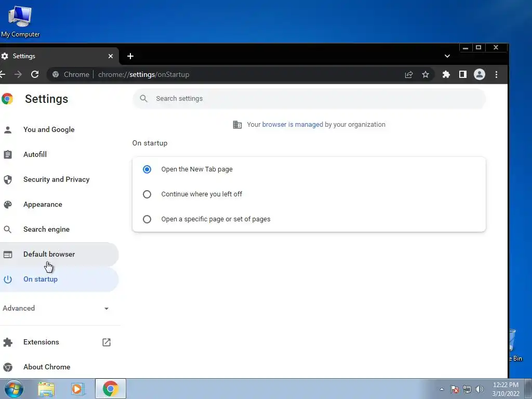532x399 pixels.
Task: Click the Search settings field
Action: [x=309, y=99]
